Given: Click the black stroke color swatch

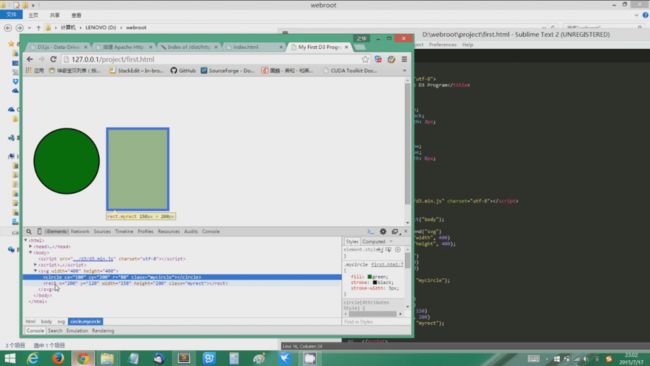Looking at the screenshot, I should pos(375,282).
